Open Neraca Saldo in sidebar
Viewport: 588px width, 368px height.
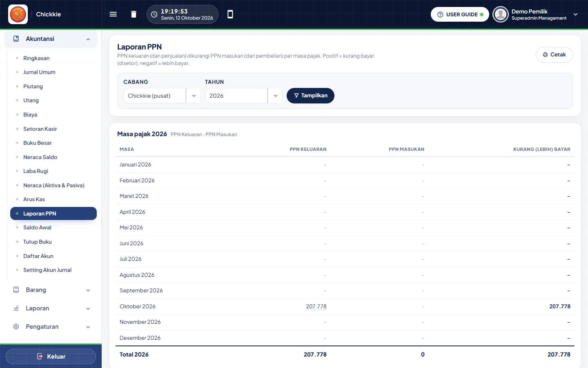[40, 157]
